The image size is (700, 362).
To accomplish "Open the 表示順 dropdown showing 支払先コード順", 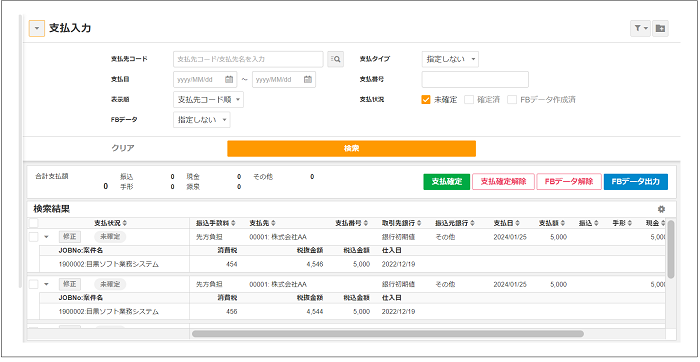I will 208,100.
